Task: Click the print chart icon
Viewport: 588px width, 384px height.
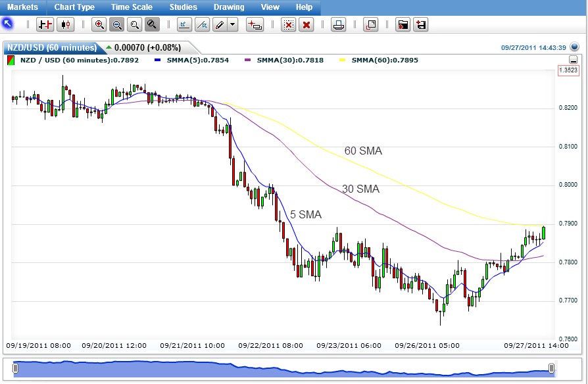Action: 338,25
